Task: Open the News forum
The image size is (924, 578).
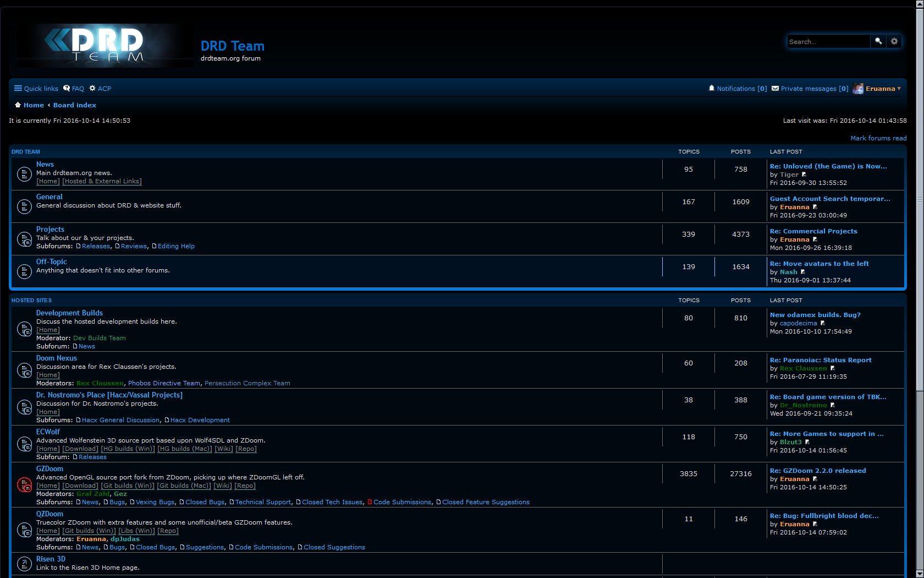Action: pyautogui.click(x=45, y=164)
